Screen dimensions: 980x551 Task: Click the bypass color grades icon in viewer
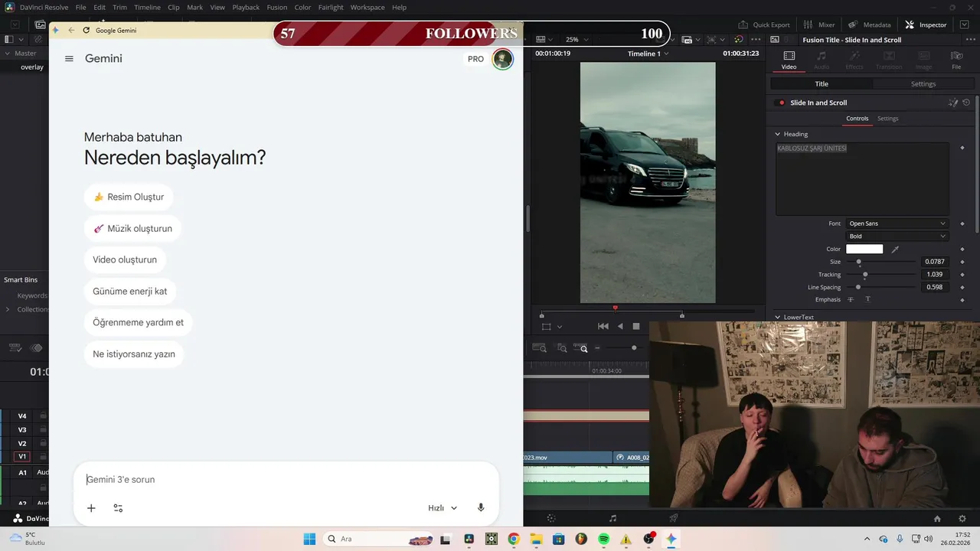point(739,39)
